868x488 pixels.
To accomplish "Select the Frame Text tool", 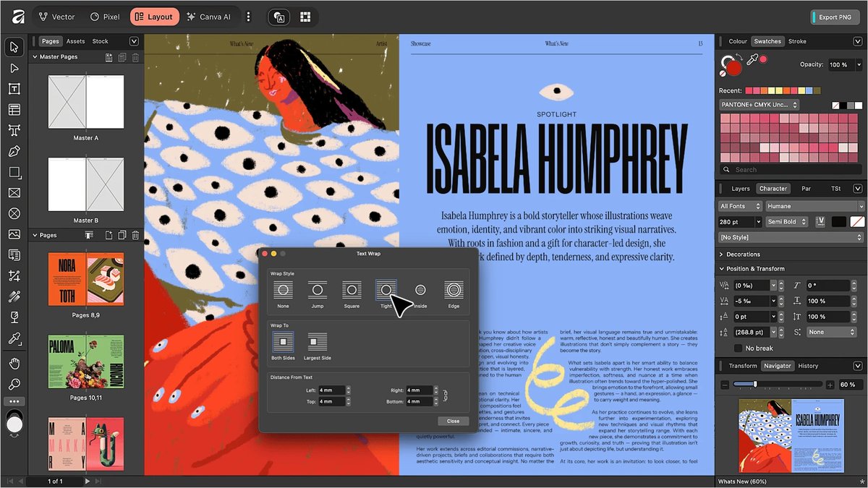I will tap(14, 89).
